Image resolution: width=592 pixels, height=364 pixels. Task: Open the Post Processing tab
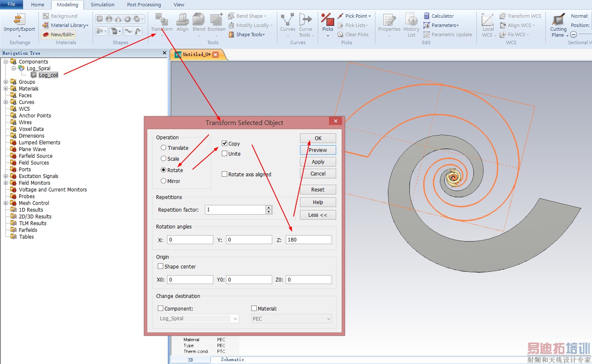[144, 5]
